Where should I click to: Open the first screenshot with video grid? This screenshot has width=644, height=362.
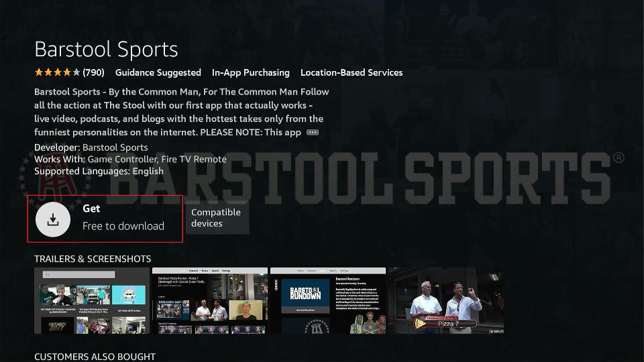pos(92,300)
